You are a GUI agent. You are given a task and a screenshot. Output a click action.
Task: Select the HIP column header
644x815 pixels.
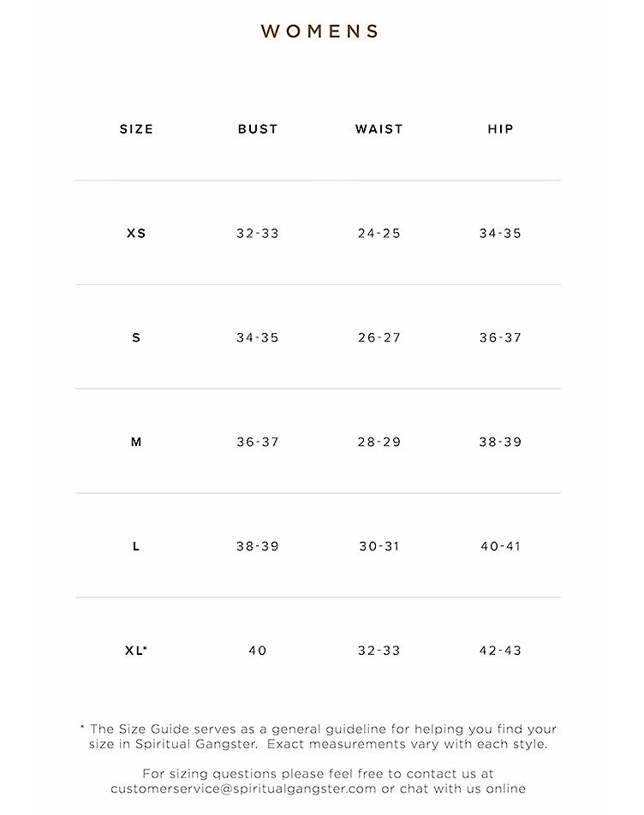click(500, 129)
